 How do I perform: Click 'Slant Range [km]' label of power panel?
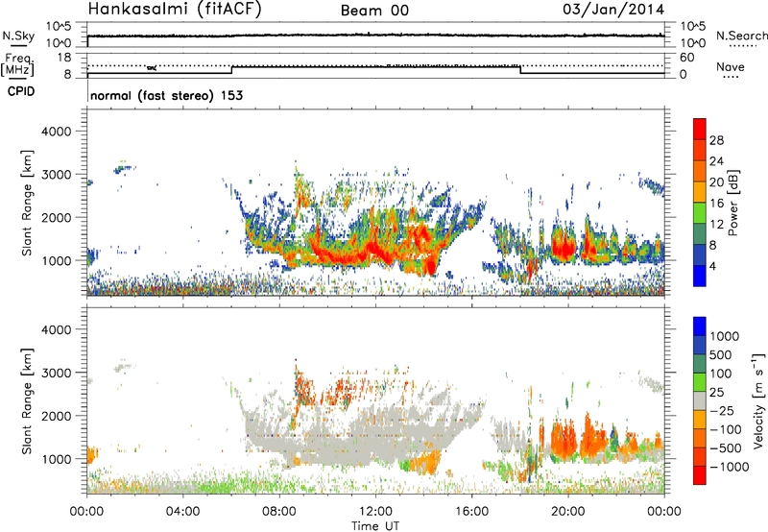[27, 203]
